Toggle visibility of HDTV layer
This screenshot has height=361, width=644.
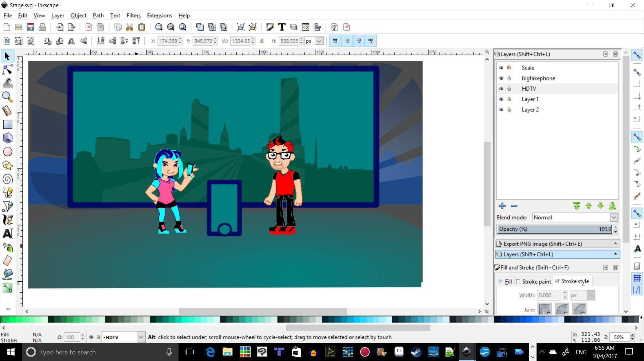pos(501,89)
